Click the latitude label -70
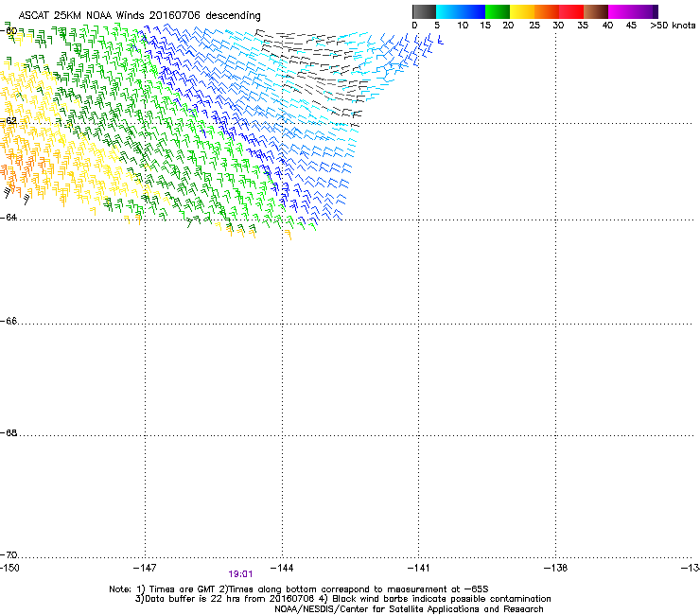Image resolution: width=700 pixels, height=615 pixels. click(x=9, y=554)
